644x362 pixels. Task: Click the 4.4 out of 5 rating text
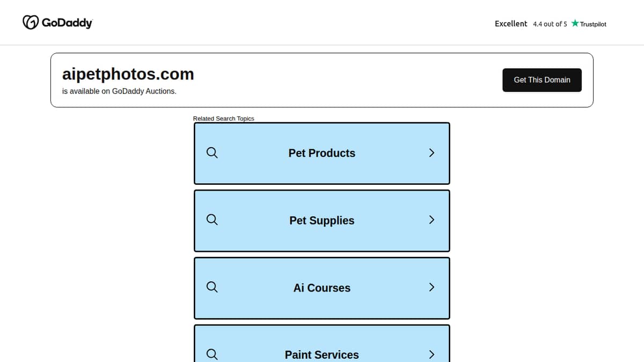pyautogui.click(x=550, y=24)
